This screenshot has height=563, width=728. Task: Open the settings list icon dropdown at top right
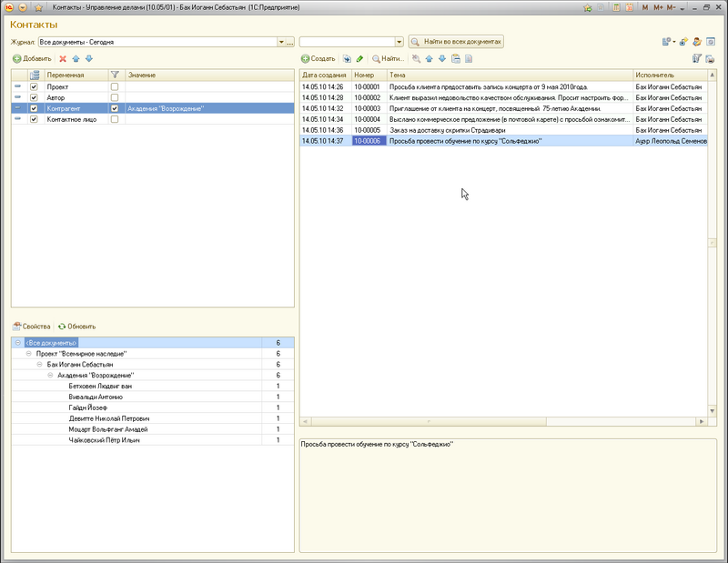pos(669,42)
